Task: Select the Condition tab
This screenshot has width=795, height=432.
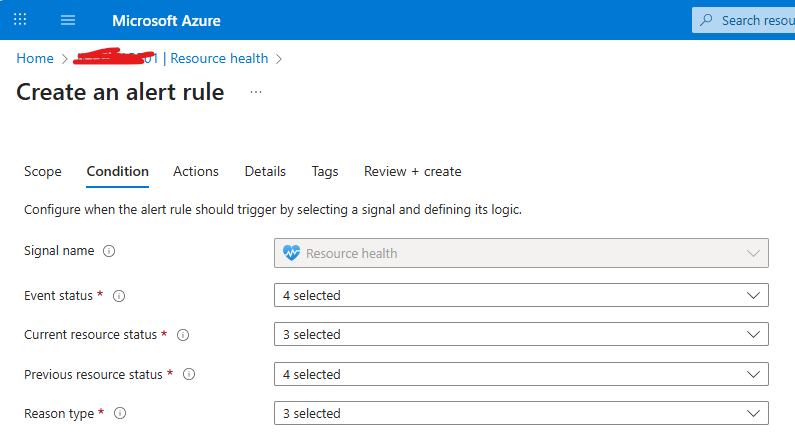Action: point(118,171)
